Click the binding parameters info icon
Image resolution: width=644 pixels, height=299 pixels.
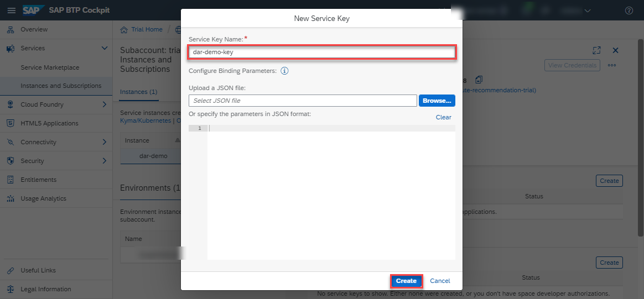pos(284,71)
